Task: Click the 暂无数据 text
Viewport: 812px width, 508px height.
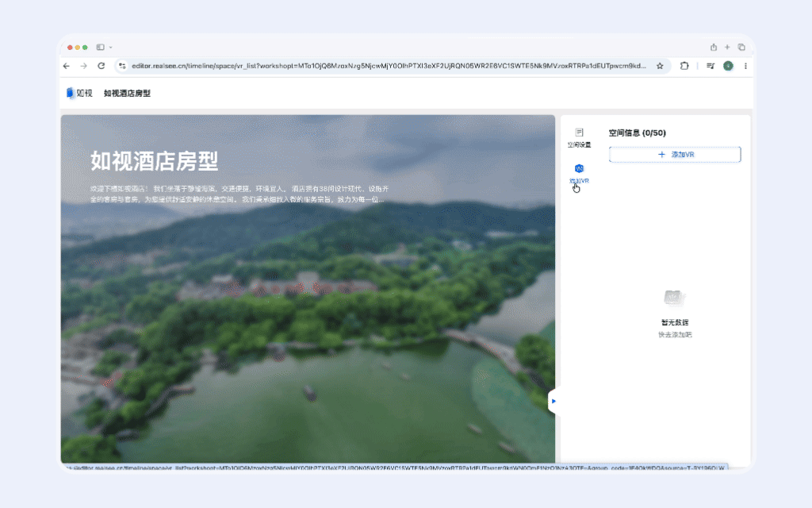Action: point(675,322)
